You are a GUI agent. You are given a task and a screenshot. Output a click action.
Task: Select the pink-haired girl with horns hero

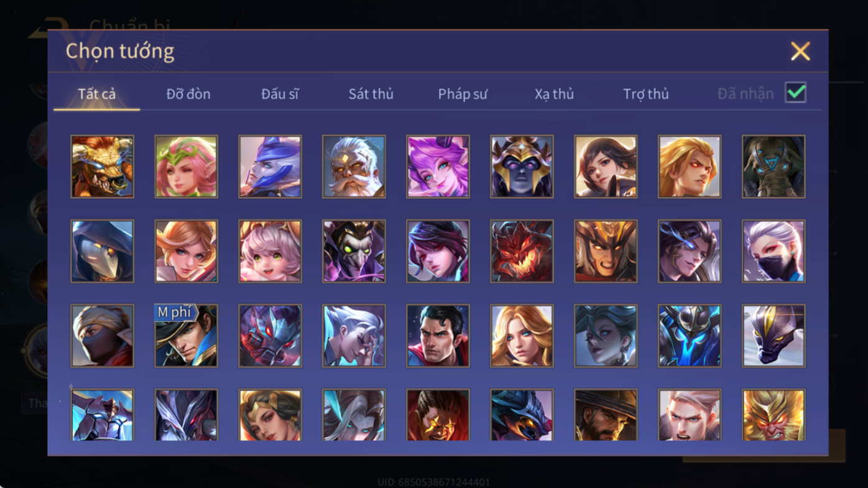[438, 167]
